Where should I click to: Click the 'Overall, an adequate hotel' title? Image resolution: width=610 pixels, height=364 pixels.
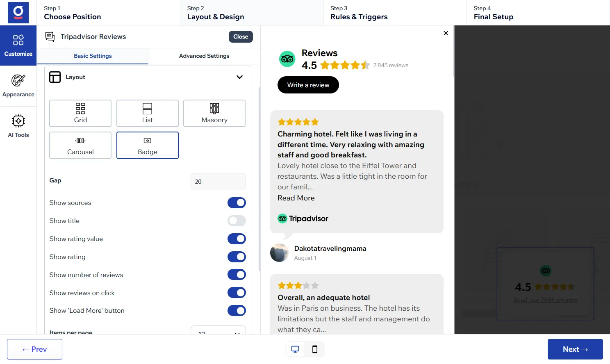(x=323, y=298)
